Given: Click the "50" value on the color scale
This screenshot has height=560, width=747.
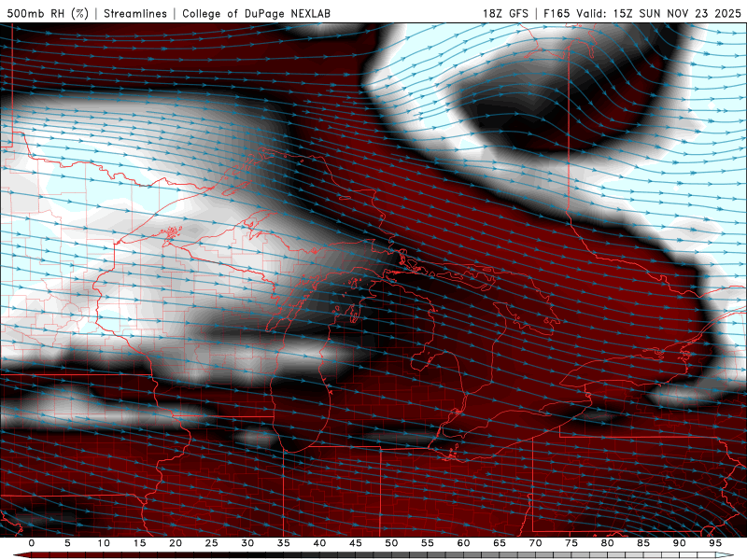Looking at the screenshot, I should coord(391,543).
